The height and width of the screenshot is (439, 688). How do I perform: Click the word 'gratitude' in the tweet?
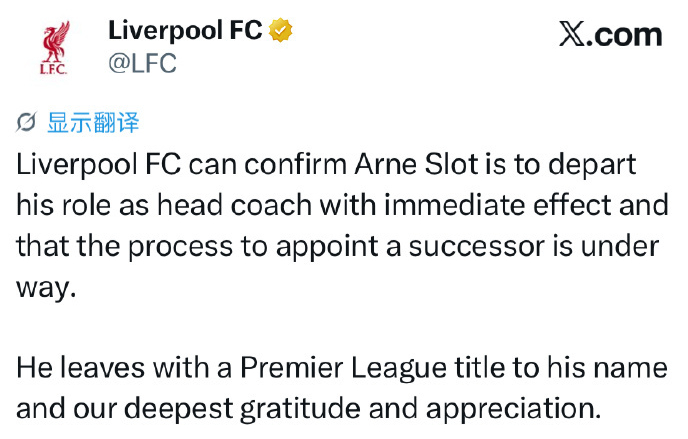[x=300, y=409]
